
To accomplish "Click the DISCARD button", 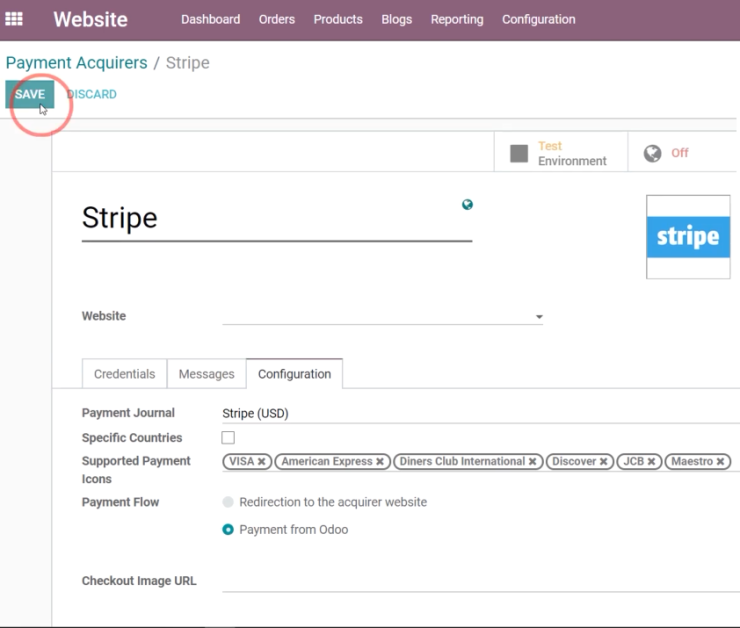I will click(92, 94).
